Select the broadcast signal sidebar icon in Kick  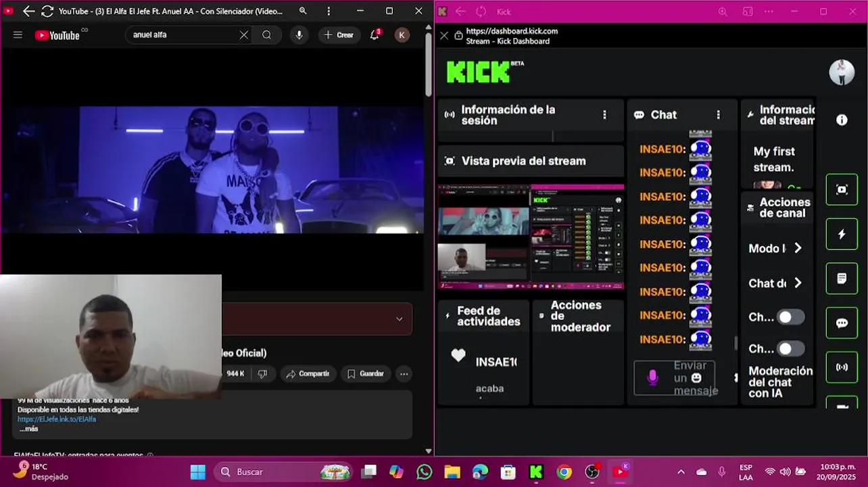coord(842,367)
